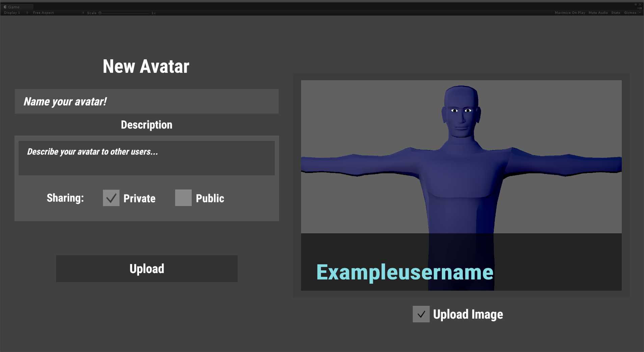Click the window maximize icon at top right
Viewport: 644px width, 352px height.
tap(636, 4)
